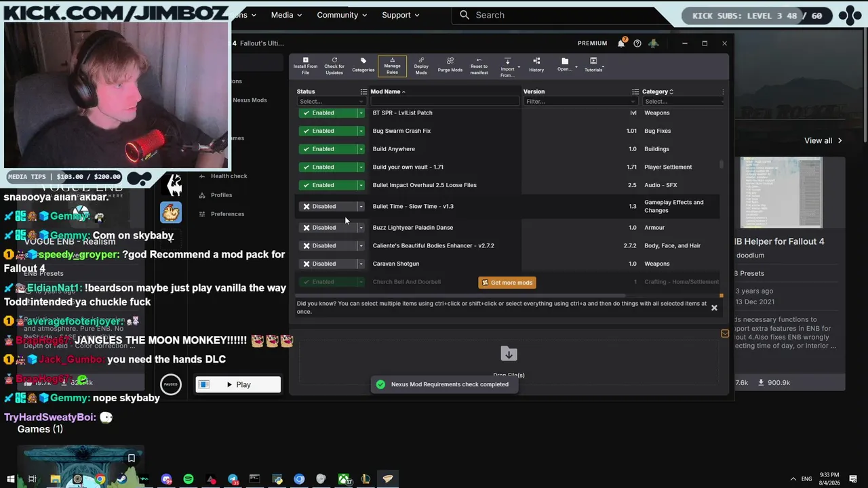Viewport: 868px width, 488px height.
Task: Open Steam from the taskbar
Action: [122, 479]
